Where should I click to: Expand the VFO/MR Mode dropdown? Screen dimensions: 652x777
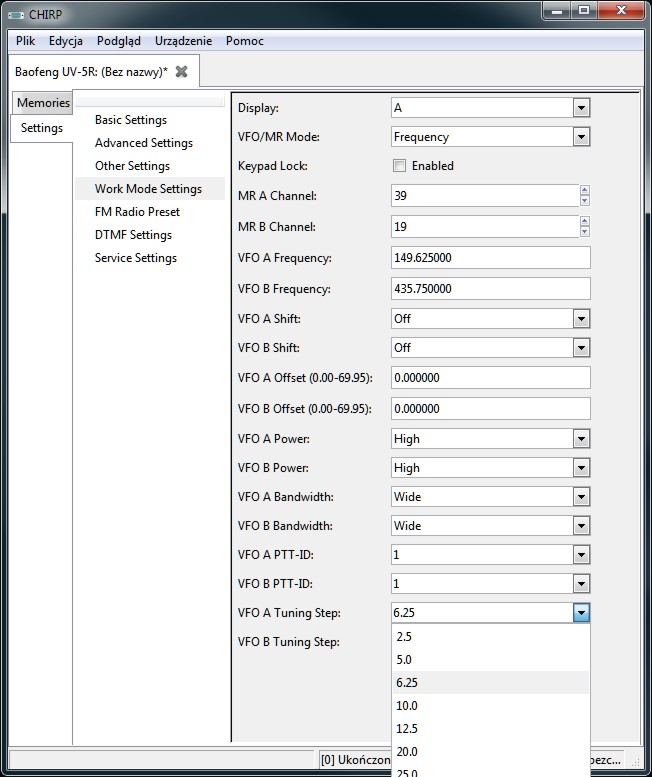click(581, 137)
